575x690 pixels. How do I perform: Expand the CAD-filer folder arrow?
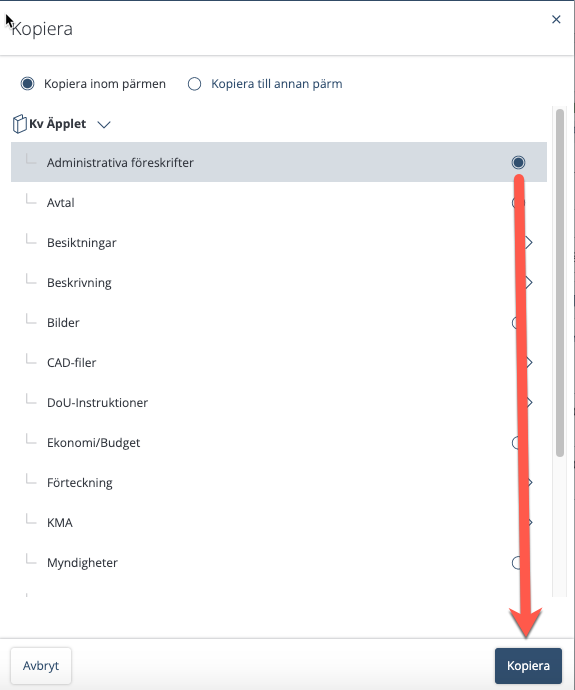click(529, 363)
